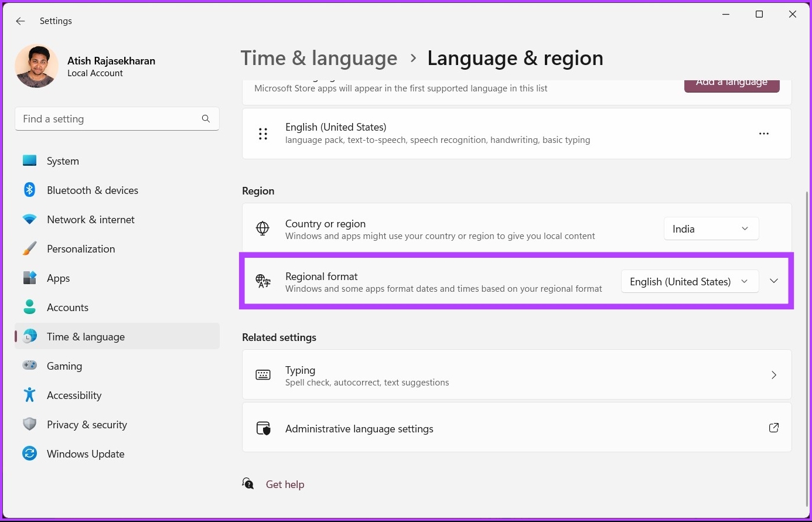This screenshot has height=522, width=812.
Task: Open Accessibility settings
Action: pos(74,395)
